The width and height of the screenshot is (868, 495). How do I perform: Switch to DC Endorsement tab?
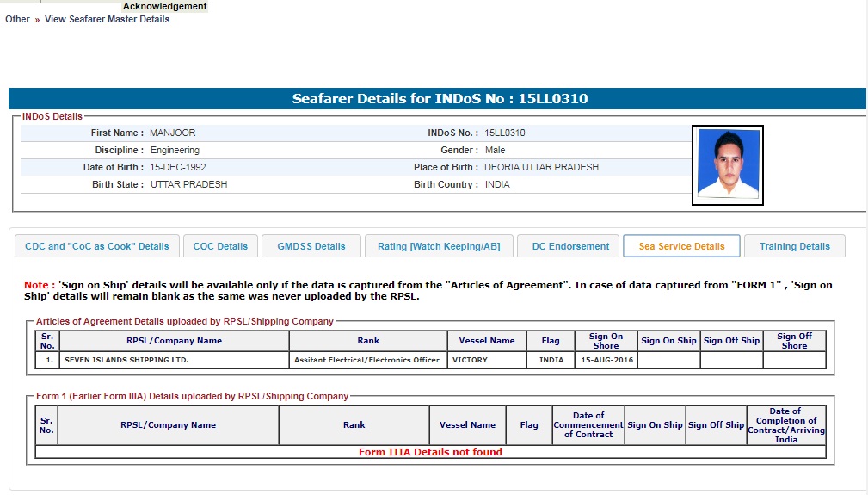tap(570, 246)
